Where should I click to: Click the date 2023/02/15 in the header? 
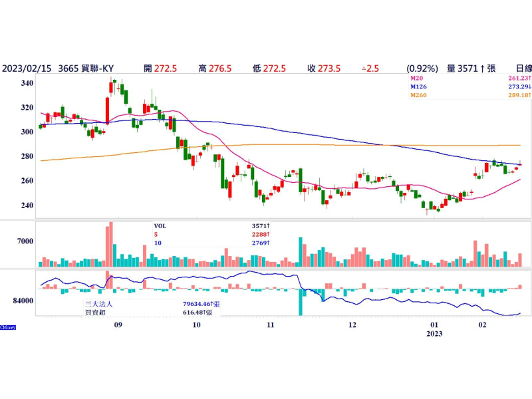[27, 68]
